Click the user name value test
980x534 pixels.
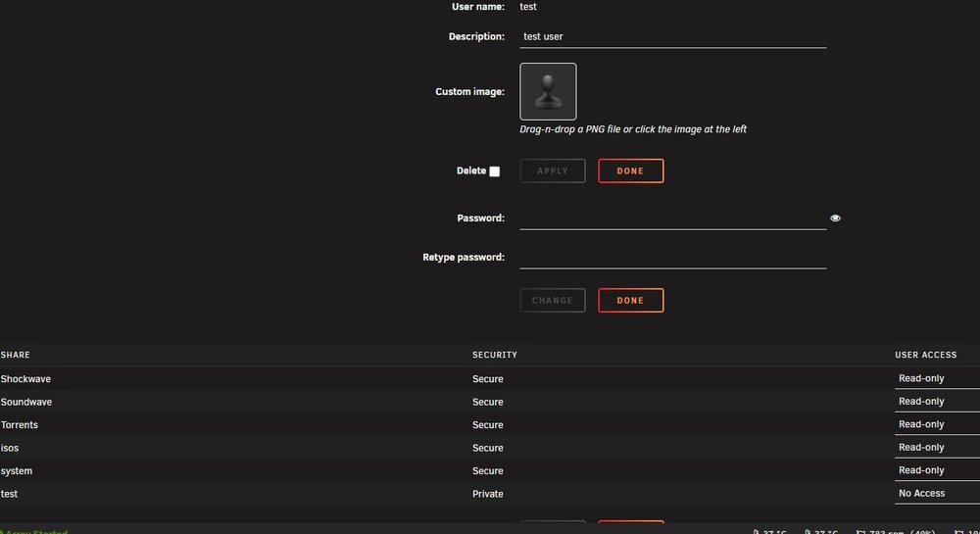528,7
